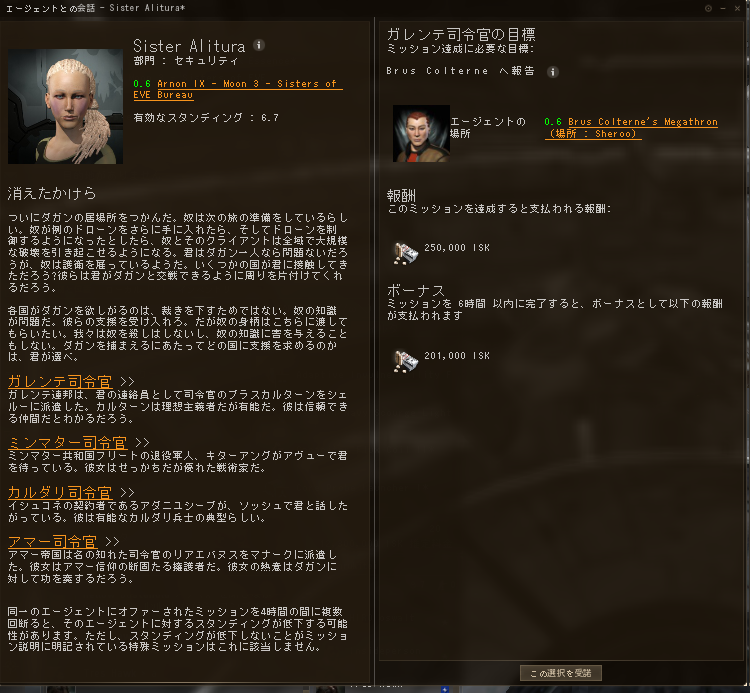
Task: Open the Arnon IX Moon 3 station link
Action: (x=238, y=89)
